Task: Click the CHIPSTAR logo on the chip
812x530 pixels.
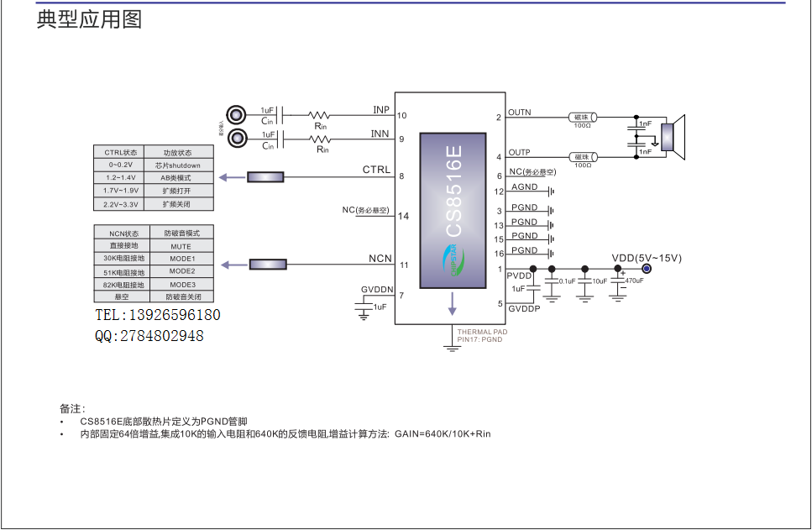Action: tap(453, 260)
